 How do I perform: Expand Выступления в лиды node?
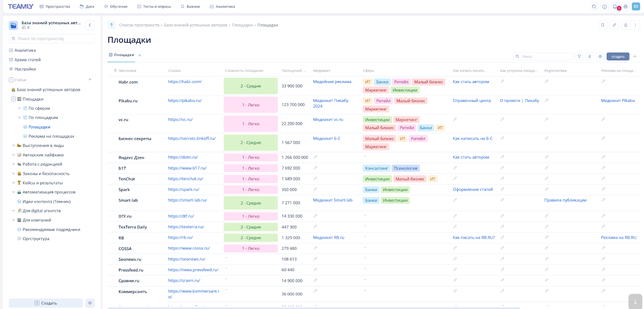13,145
